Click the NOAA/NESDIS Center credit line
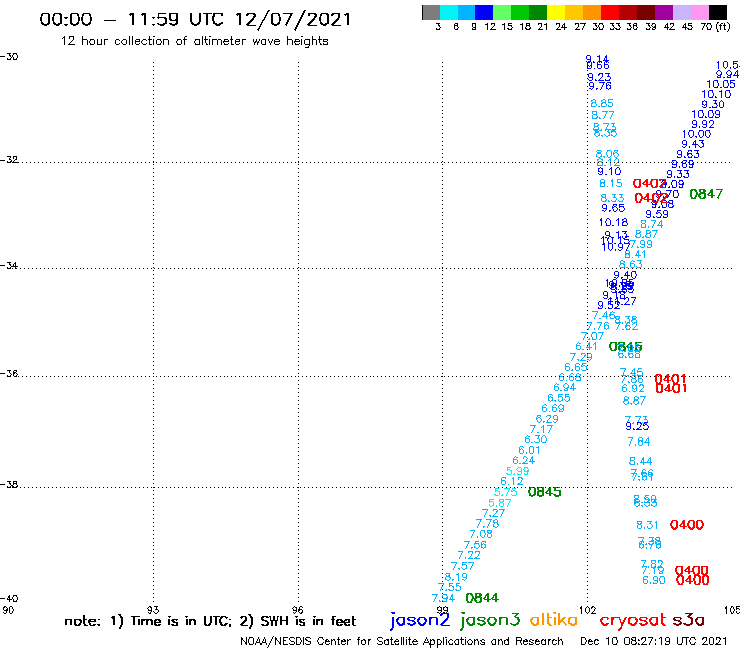The width and height of the screenshot is (740, 650). coord(402,642)
